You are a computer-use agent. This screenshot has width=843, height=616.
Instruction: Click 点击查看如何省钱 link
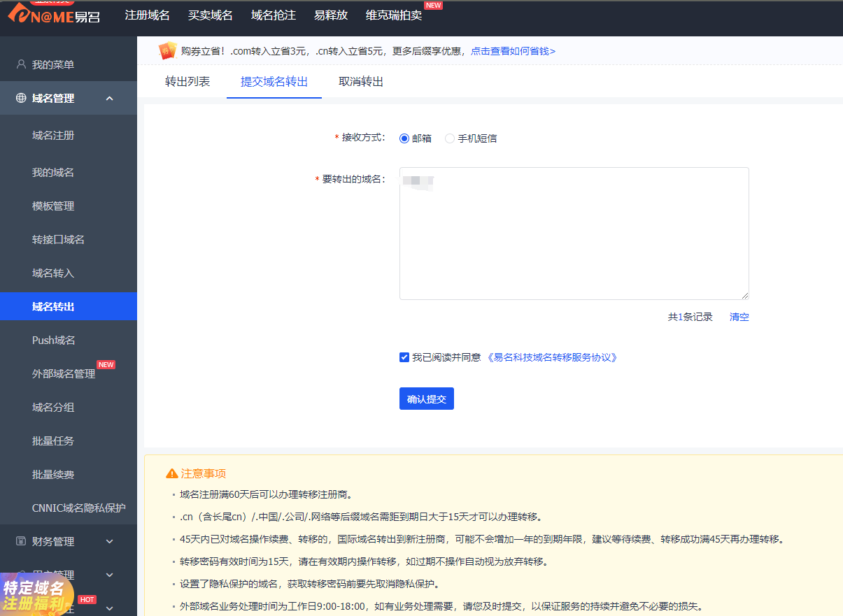513,51
